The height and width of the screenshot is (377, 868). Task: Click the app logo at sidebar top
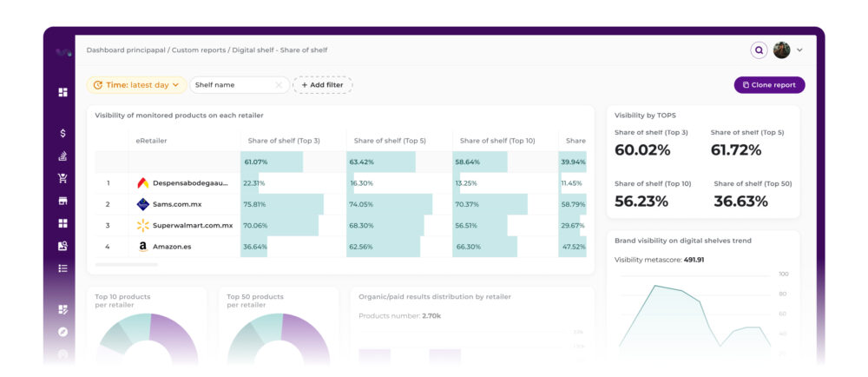tap(63, 53)
